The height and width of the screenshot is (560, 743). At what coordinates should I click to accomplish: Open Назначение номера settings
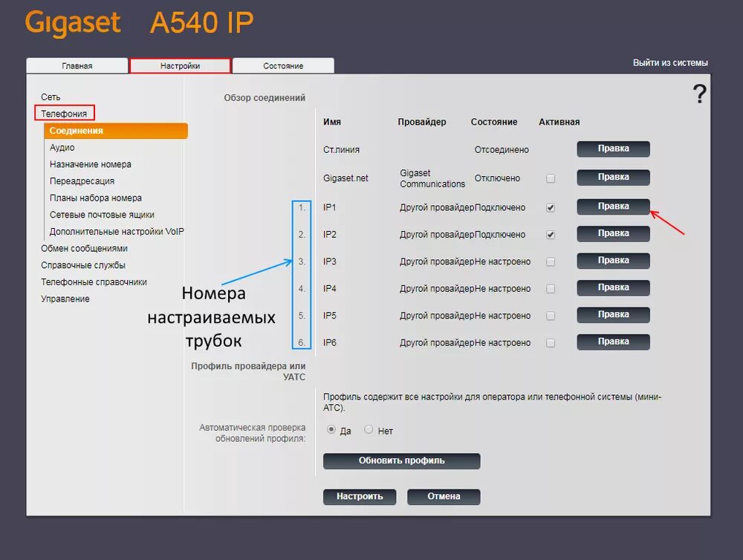(91, 164)
